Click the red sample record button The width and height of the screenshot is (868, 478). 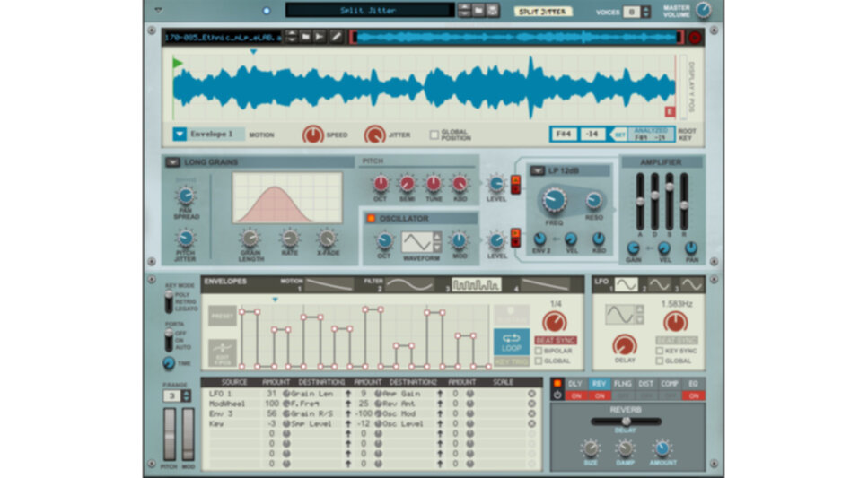(x=694, y=37)
